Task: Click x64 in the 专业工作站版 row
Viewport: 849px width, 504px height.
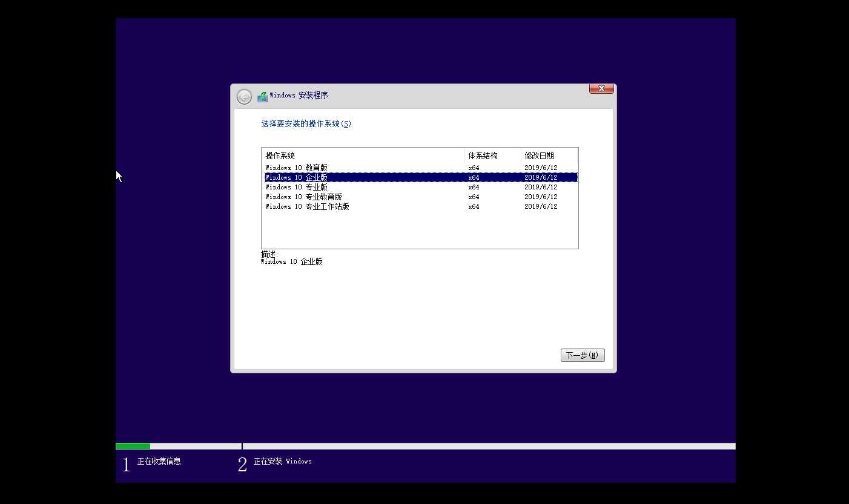Action: pos(474,206)
